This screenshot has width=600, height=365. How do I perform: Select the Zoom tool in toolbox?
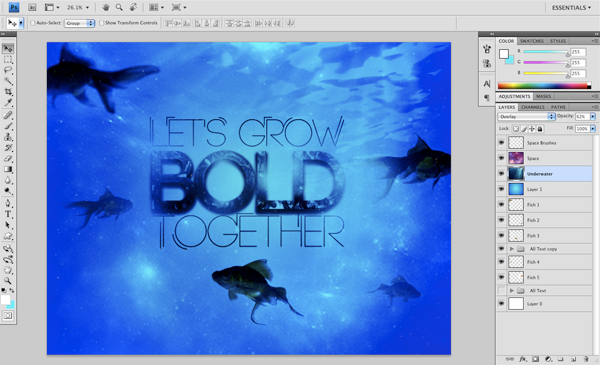tap(8, 281)
